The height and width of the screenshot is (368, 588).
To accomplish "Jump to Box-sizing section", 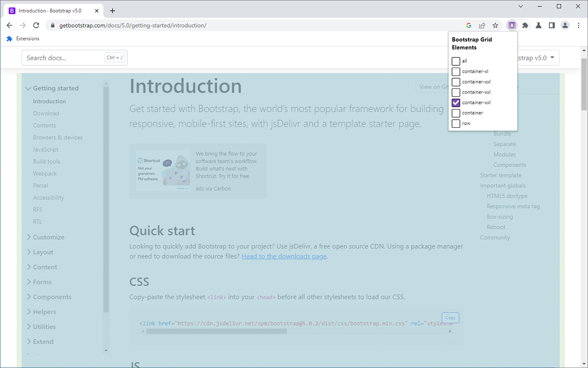I will click(500, 217).
